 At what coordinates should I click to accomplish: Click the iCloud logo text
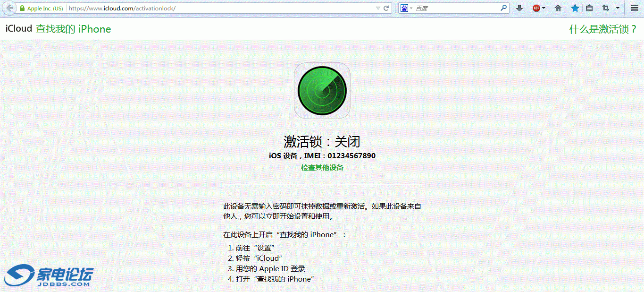pyautogui.click(x=18, y=29)
